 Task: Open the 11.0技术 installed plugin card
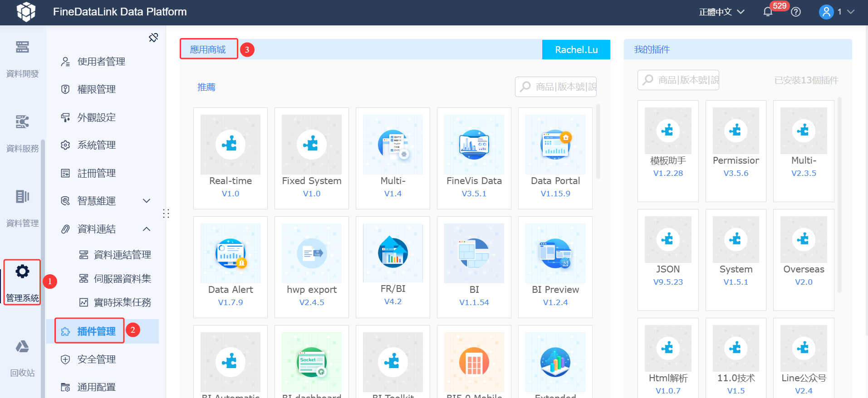tap(736, 358)
